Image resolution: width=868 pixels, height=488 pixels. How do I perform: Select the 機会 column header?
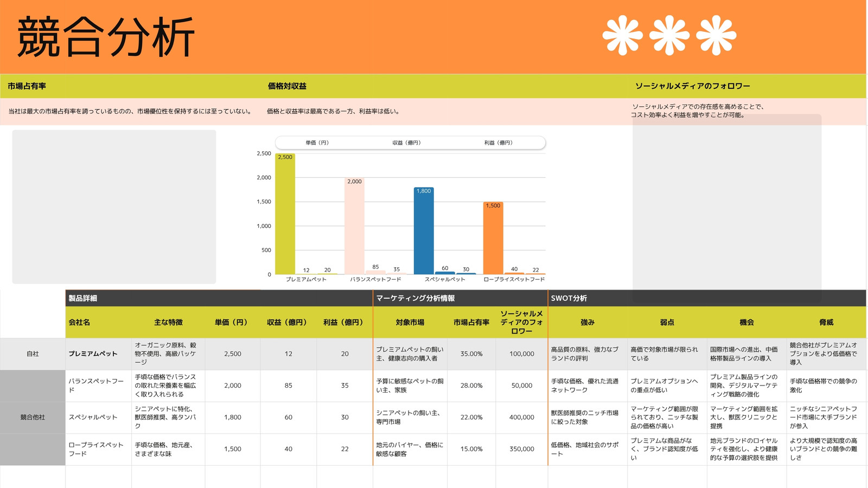coord(746,322)
